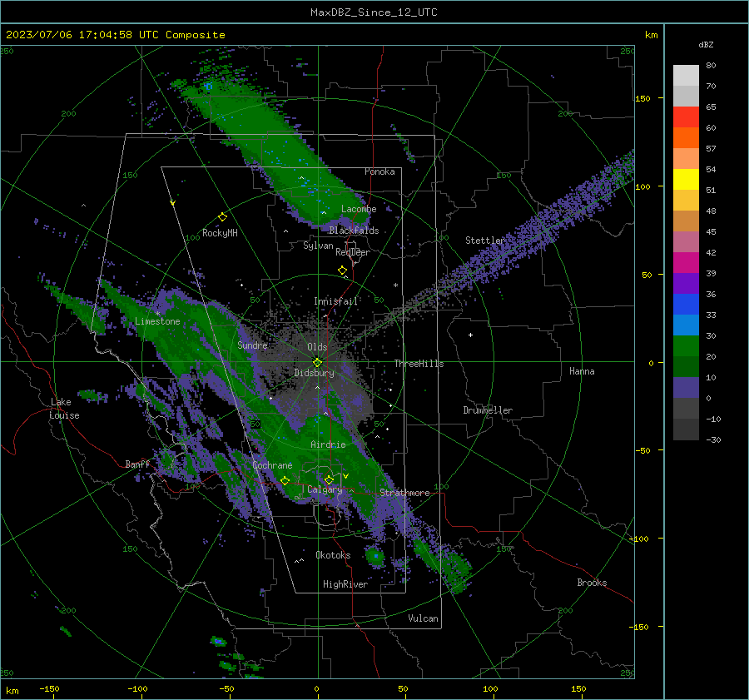Image resolution: width=749 pixels, height=700 pixels.
Task: Click the Calgary city label
Action: (x=325, y=489)
